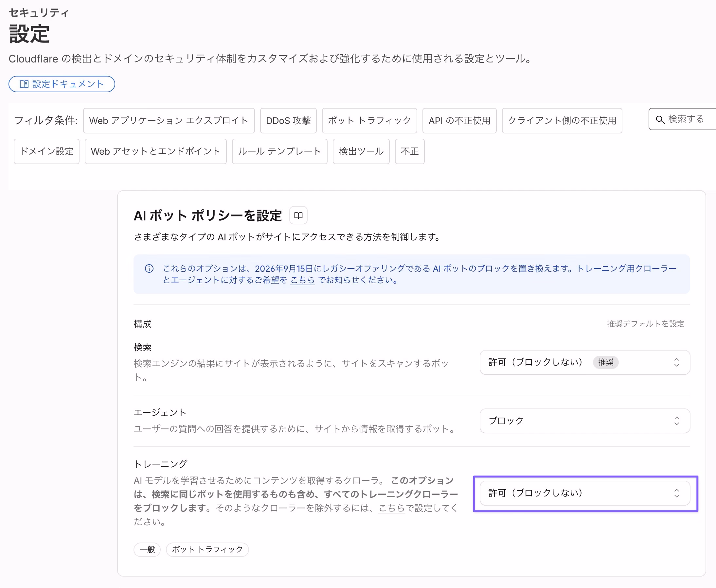Filter by ドメイン設定
The image size is (716, 588).
[x=47, y=151]
